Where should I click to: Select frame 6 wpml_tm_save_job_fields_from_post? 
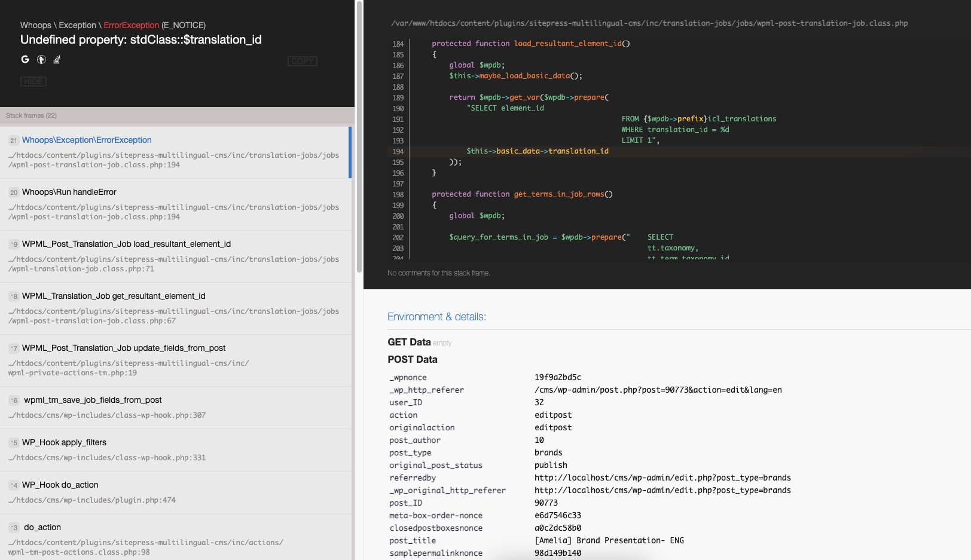[175, 408]
